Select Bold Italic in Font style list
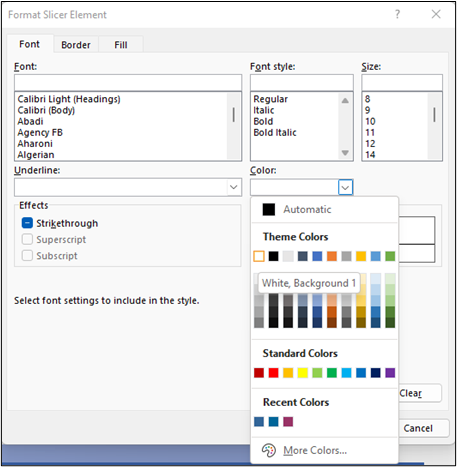 [x=275, y=133]
